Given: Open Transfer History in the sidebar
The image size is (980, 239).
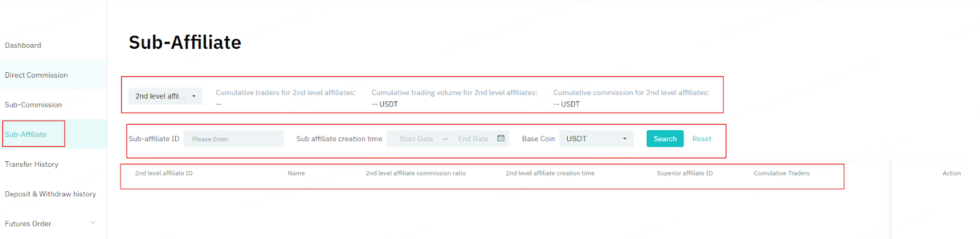Looking at the screenshot, I should (31, 164).
